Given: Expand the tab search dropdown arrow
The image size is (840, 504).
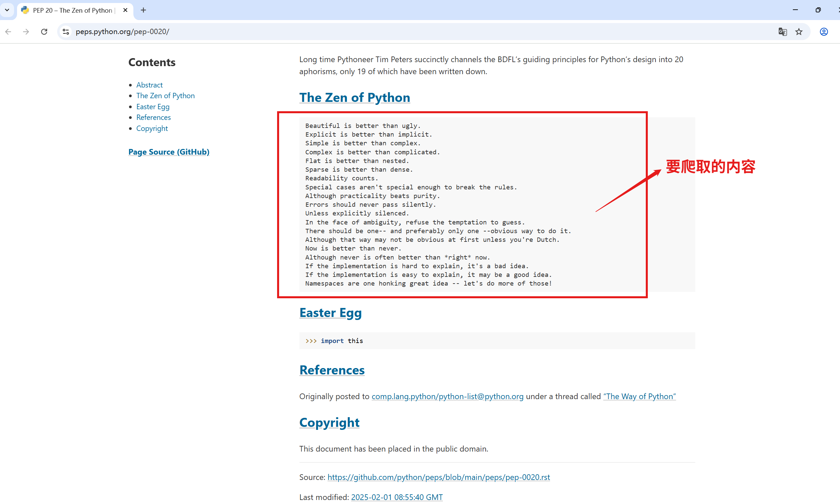Looking at the screenshot, I should [7, 10].
